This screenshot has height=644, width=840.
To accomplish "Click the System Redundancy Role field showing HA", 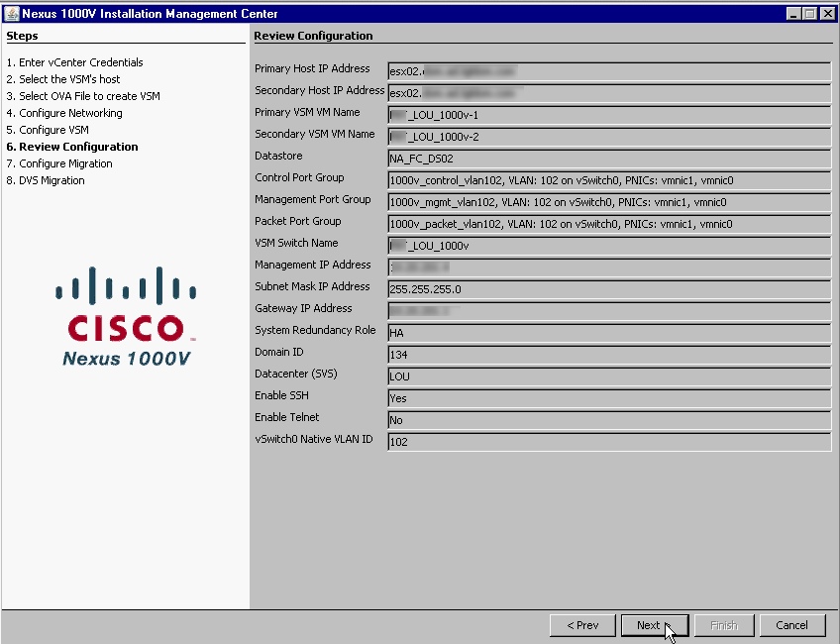I will [x=609, y=333].
